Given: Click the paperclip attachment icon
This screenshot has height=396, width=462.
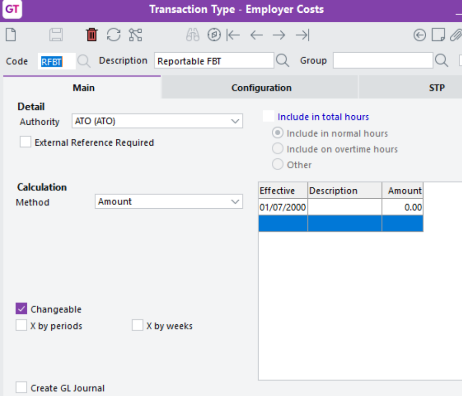Looking at the screenshot, I should pyautogui.click(x=456, y=35).
